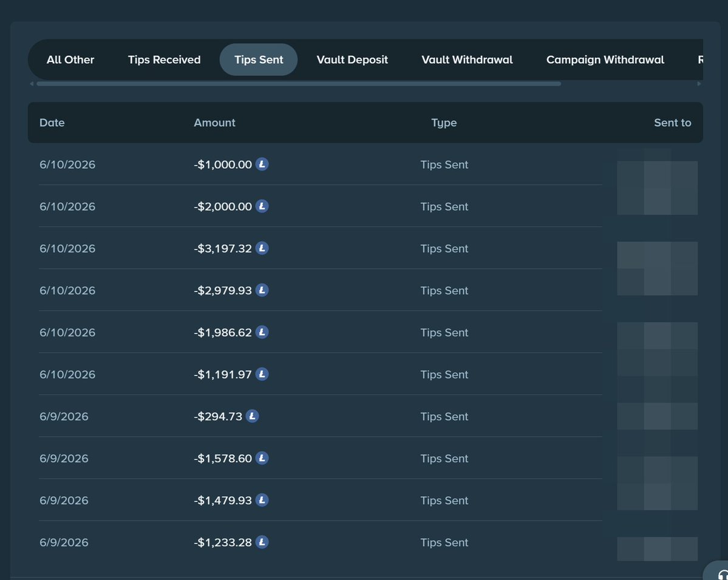The height and width of the screenshot is (580, 728).
Task: Click the scrollbar left arrow
Action: [x=32, y=84]
